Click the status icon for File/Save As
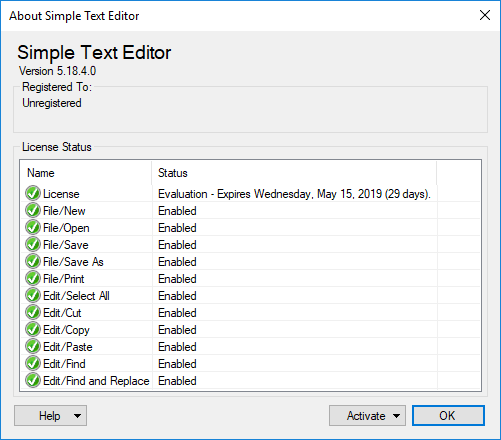Image resolution: width=501 pixels, height=440 pixels. 33,261
